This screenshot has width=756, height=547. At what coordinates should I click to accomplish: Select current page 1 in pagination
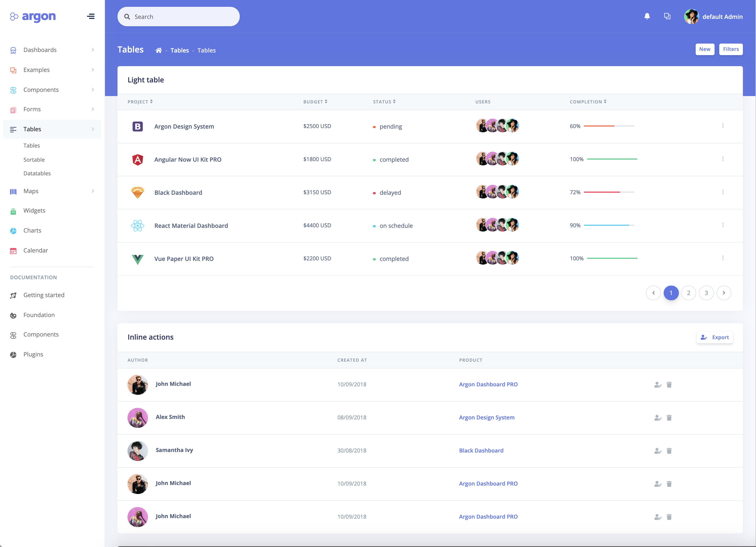pyautogui.click(x=671, y=293)
